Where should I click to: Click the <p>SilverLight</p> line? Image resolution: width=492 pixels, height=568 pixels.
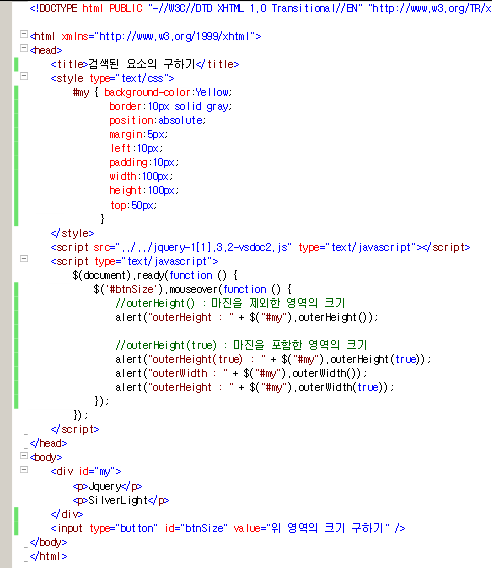[x=121, y=501]
